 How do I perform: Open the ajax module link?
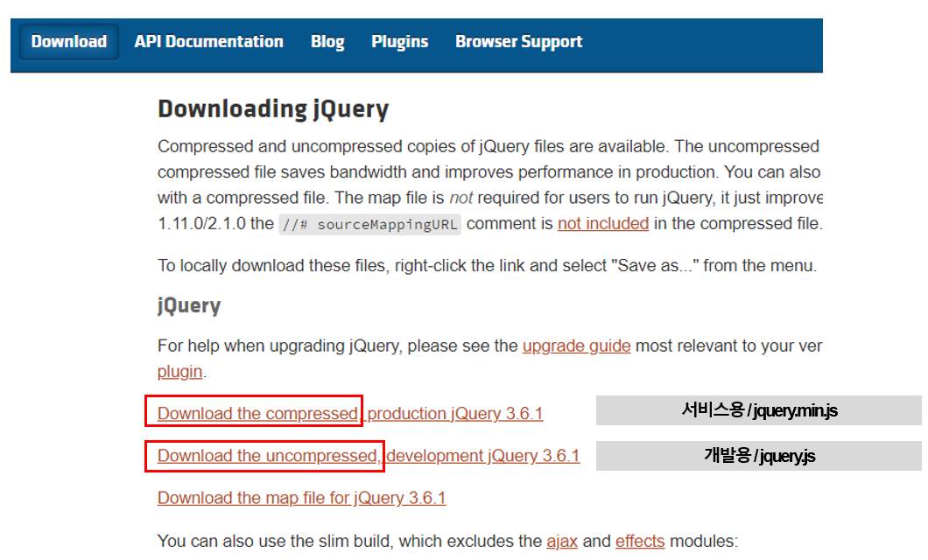[562, 541]
